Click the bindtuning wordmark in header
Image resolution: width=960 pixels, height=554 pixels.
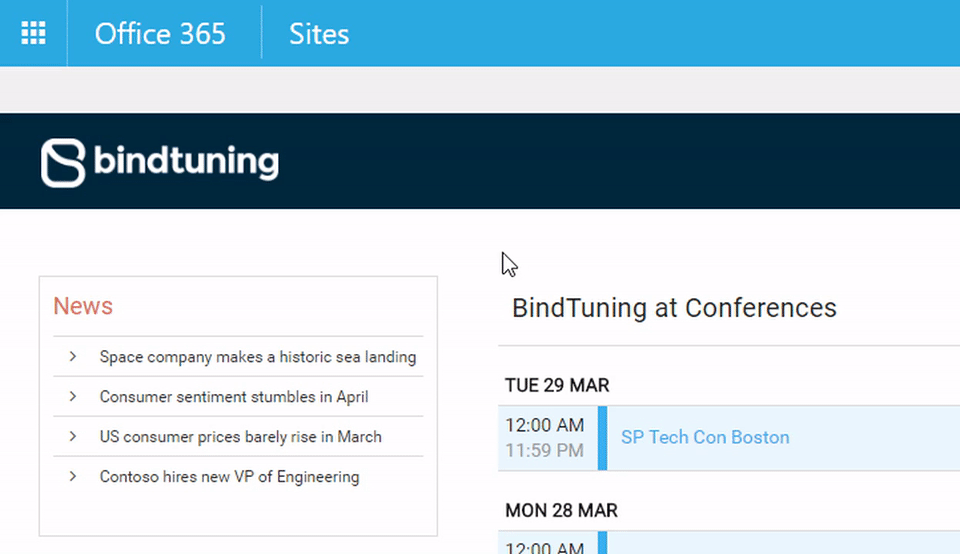coord(186,161)
